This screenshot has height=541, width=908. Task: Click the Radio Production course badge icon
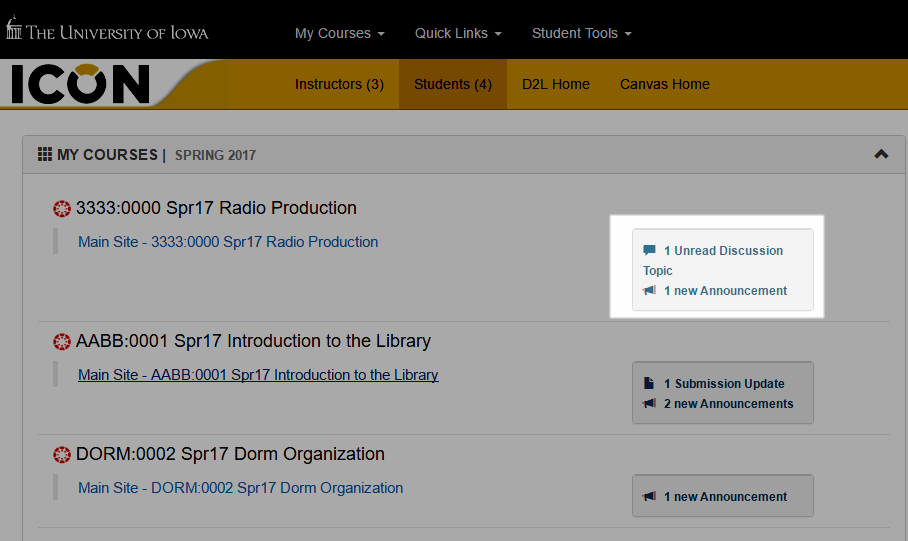62,209
